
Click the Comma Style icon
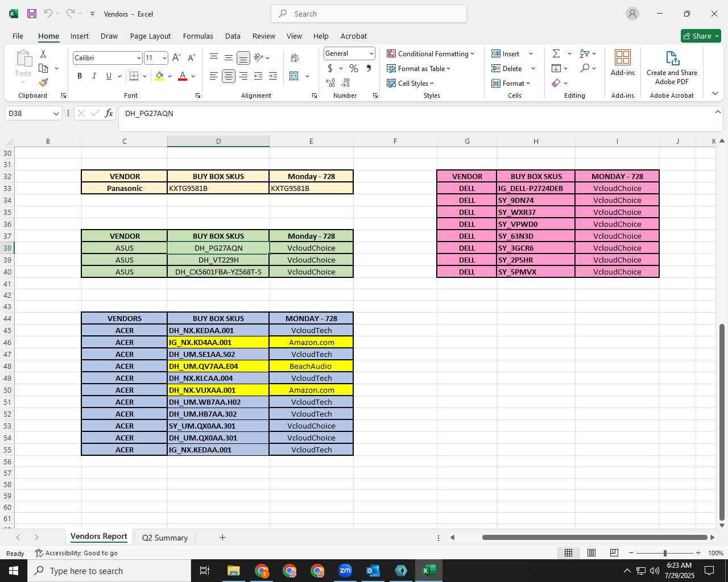coord(369,68)
